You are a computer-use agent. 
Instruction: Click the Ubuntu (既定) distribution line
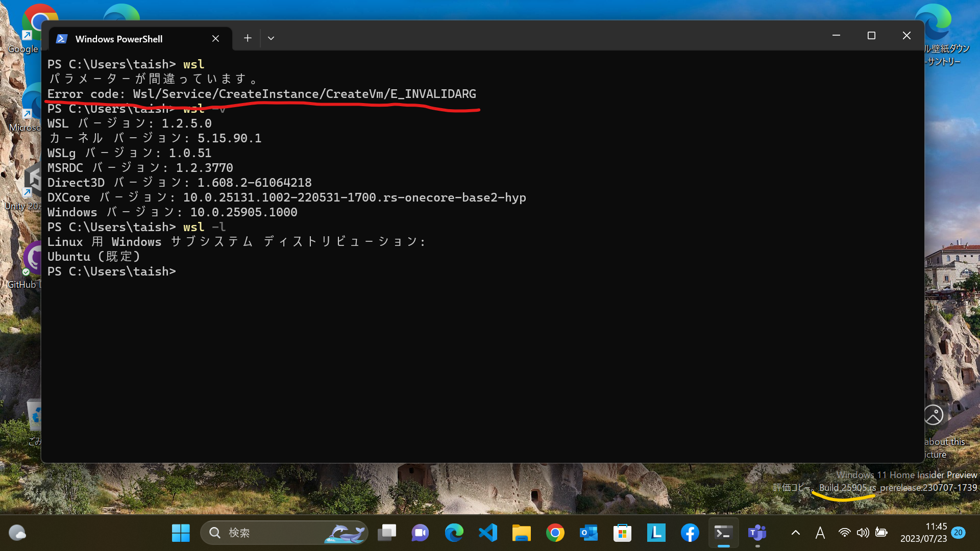(94, 257)
